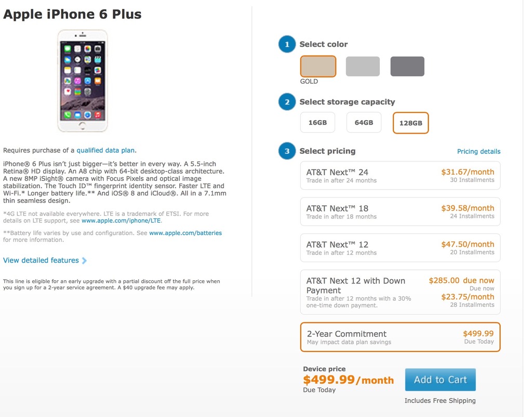Open the qualified data plan link
The image size is (532, 417).
click(105, 150)
